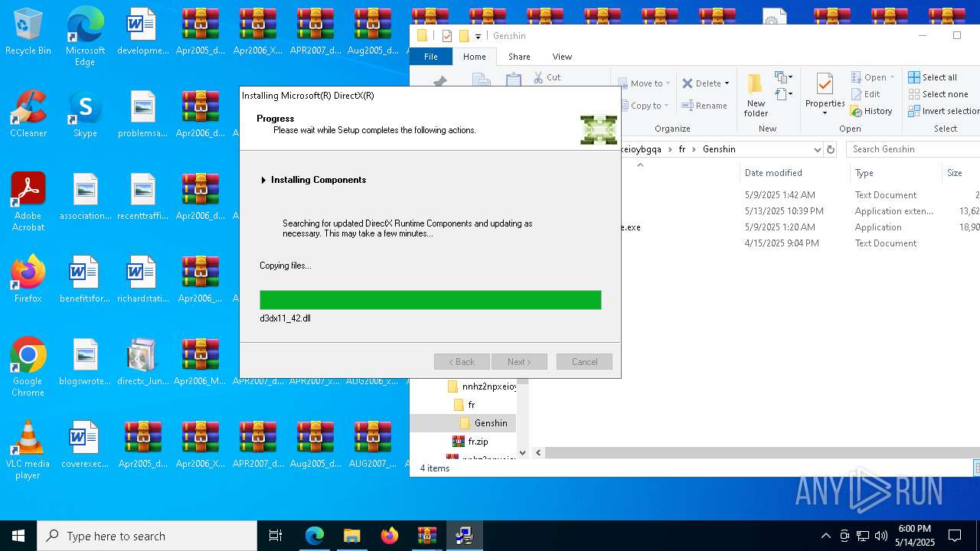Open the Customize Quick Access Toolbar dropdown
Screen dimensions: 980x551
(x=478, y=37)
